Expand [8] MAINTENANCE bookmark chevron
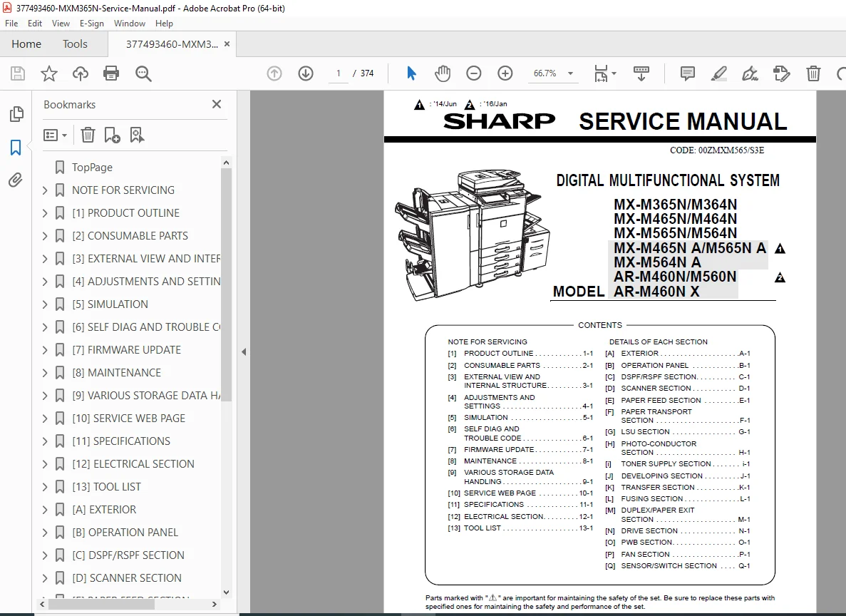 [45, 372]
